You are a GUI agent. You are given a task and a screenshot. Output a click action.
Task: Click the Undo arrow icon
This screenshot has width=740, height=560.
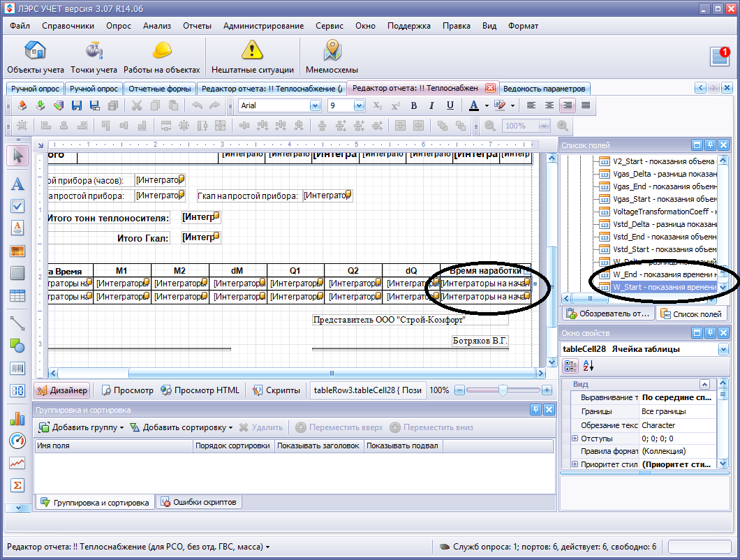click(198, 105)
